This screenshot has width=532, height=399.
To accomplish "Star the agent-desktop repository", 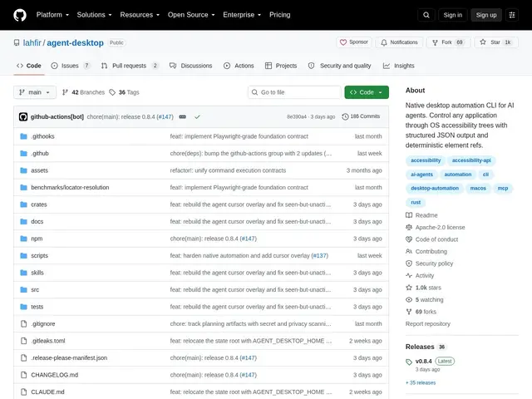I will 496,42.
